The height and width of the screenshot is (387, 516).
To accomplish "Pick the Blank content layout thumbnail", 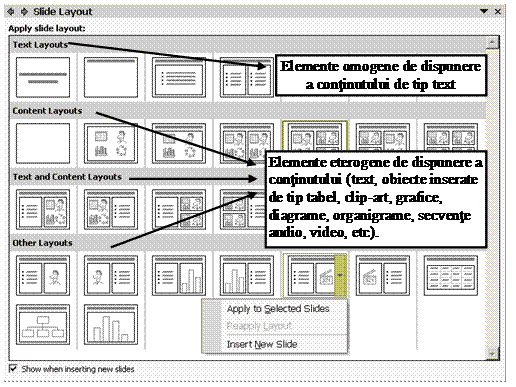I will [x=43, y=143].
